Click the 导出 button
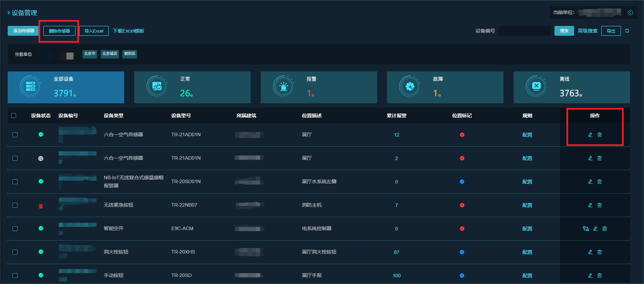This screenshot has height=284, width=644. coord(611,31)
